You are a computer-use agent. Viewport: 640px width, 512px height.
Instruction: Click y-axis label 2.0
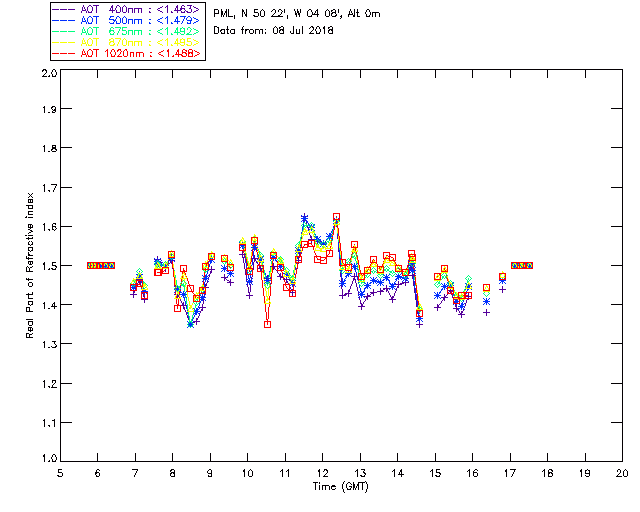coord(49,73)
